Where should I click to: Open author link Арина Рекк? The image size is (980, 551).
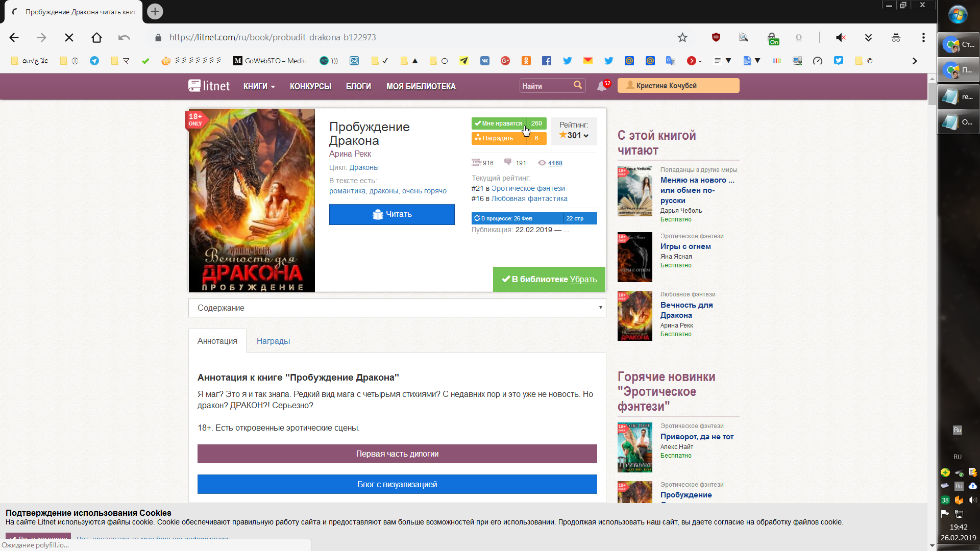[350, 154]
